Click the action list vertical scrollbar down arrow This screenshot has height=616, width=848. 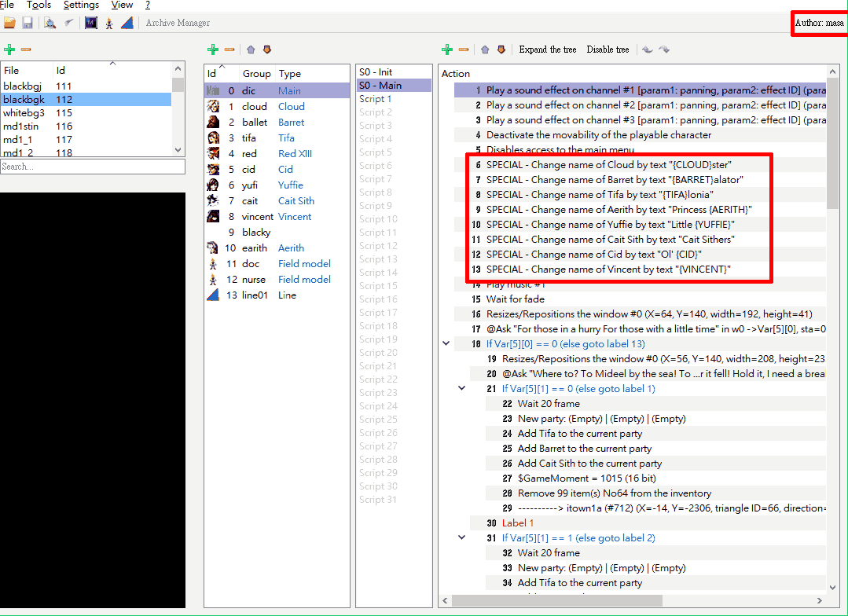coord(832,588)
